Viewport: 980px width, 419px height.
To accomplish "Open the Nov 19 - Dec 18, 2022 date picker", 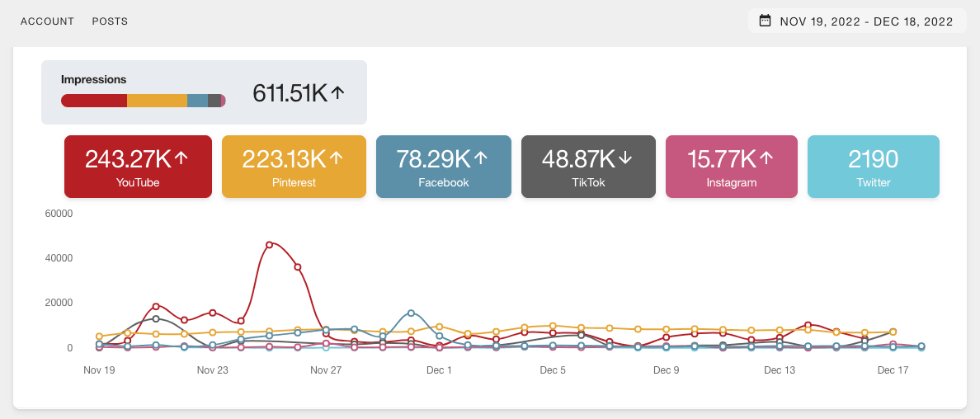I will click(x=865, y=21).
